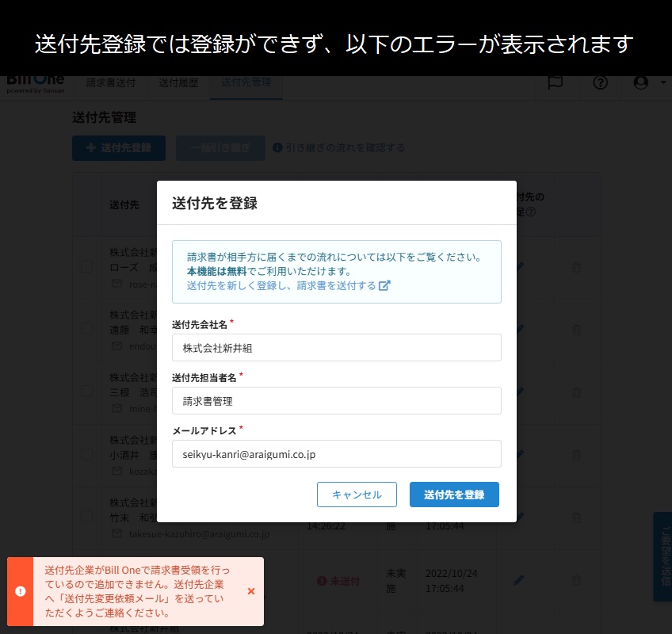Image resolution: width=672 pixels, height=634 pixels.
Task: Click the ＋送付先登録 button
Action: 119,148
